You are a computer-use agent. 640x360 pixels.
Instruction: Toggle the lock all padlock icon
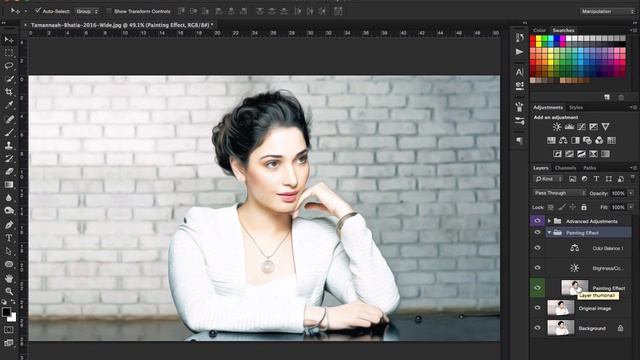pos(584,207)
